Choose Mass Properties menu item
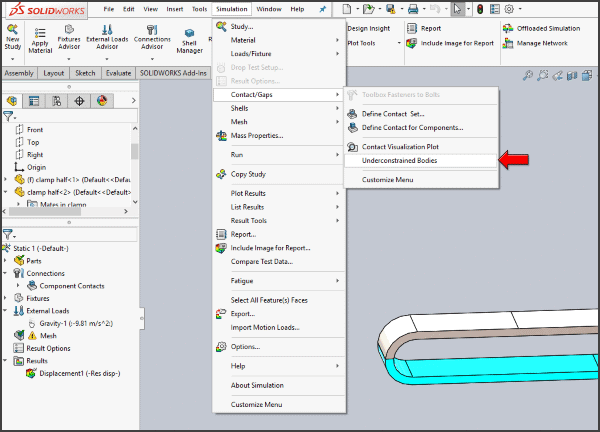The height and width of the screenshot is (432, 600). 279,136
